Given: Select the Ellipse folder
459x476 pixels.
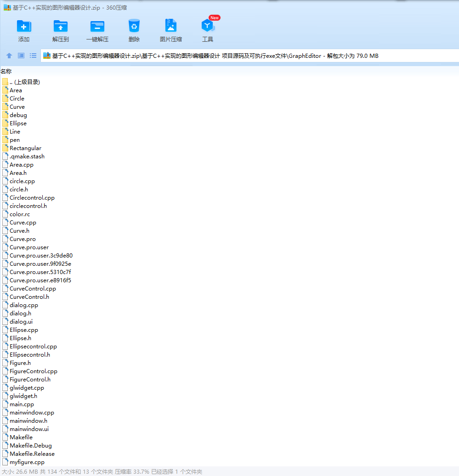Looking at the screenshot, I should coord(14,123).
